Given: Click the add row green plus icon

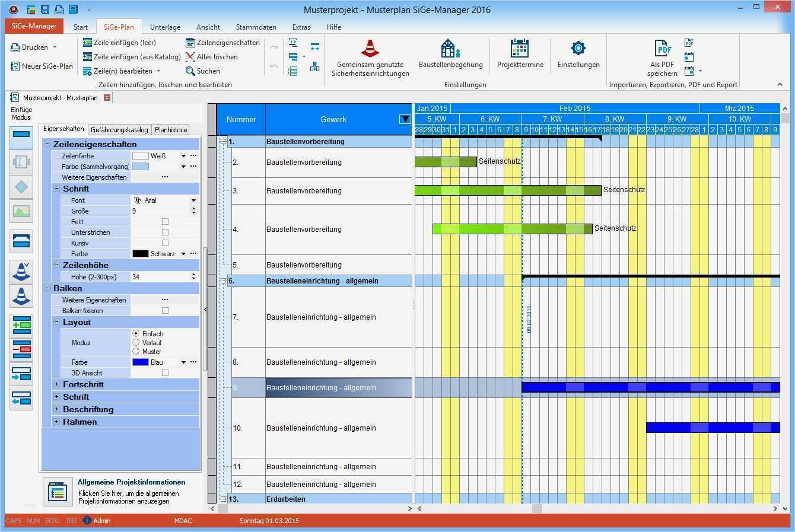Looking at the screenshot, I should click(x=21, y=325).
